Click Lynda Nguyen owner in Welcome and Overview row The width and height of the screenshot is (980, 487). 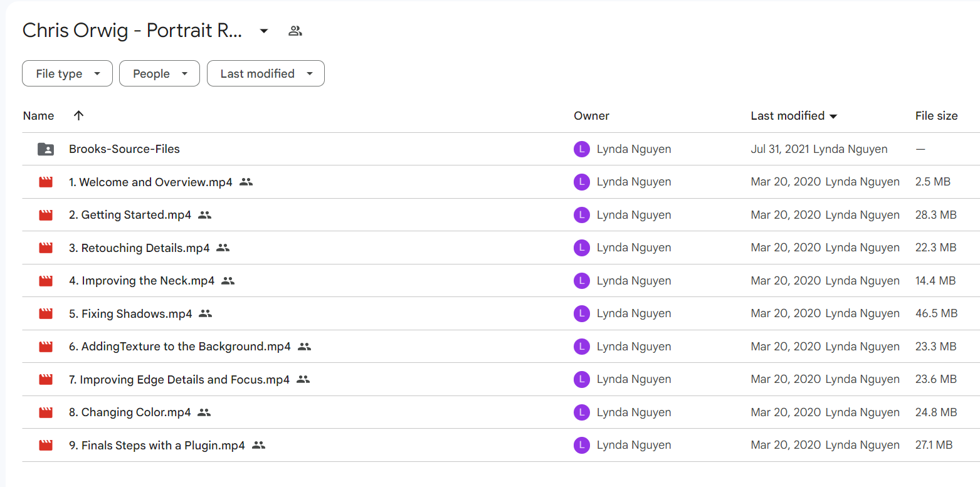634,182
